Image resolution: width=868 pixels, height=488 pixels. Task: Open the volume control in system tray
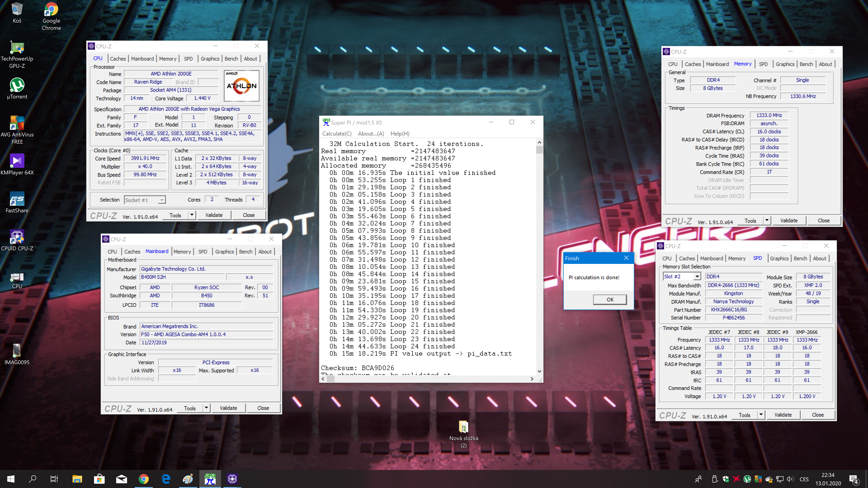click(790, 479)
